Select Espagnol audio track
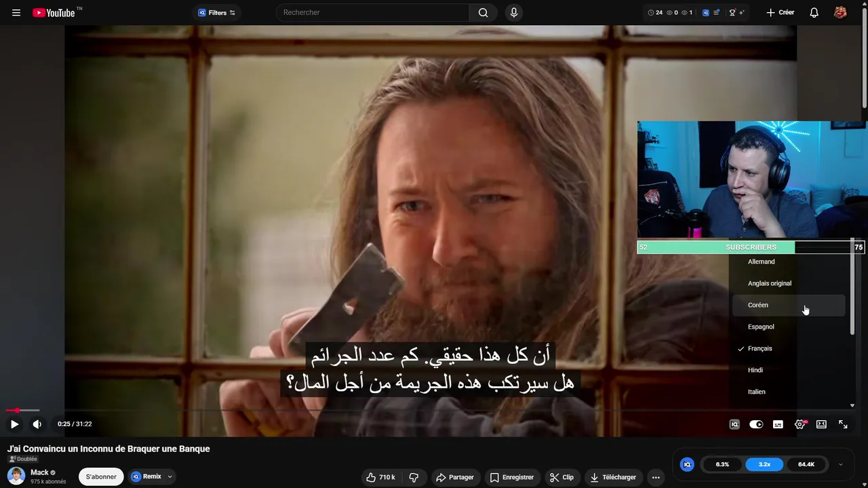The width and height of the screenshot is (868, 488). point(789,327)
